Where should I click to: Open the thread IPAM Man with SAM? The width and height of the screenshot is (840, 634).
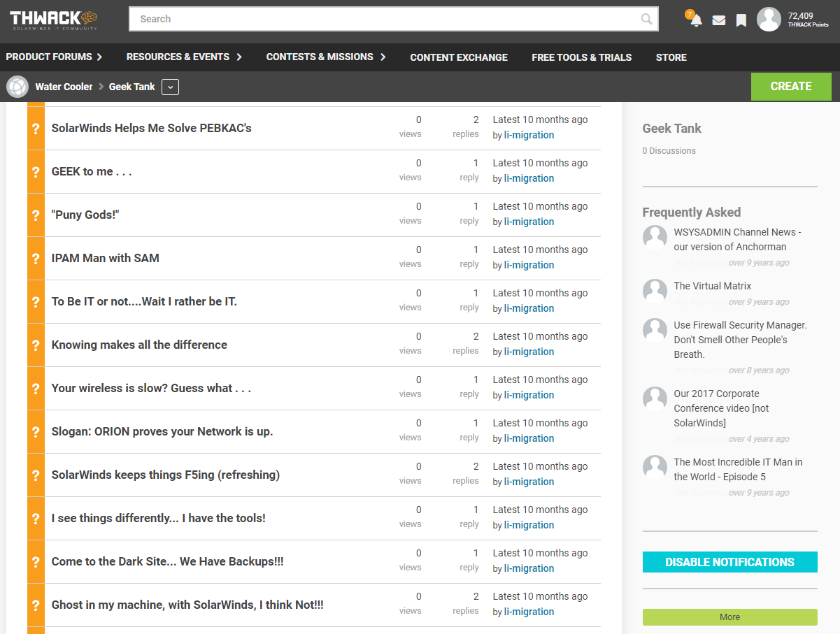(106, 258)
